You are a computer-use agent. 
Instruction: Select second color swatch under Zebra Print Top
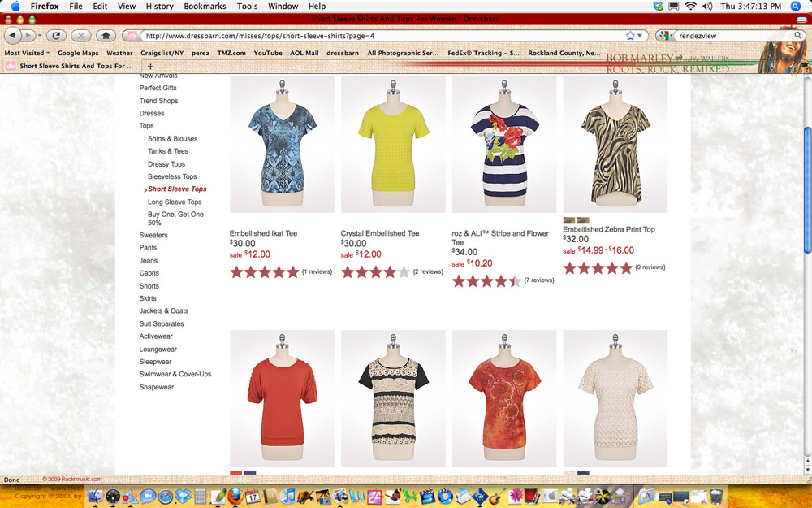583,220
